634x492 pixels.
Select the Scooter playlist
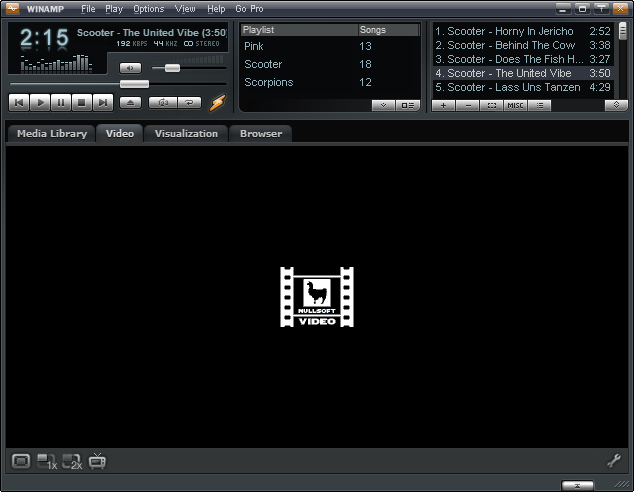330,64
